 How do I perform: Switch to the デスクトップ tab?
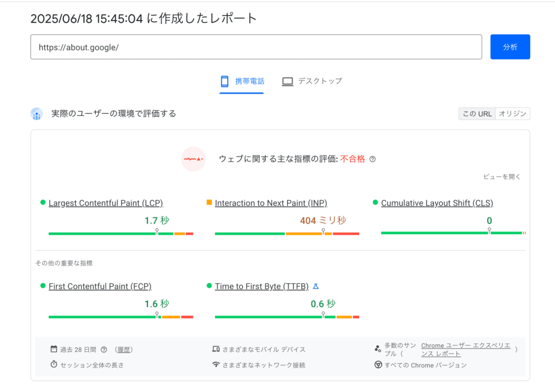(x=320, y=81)
